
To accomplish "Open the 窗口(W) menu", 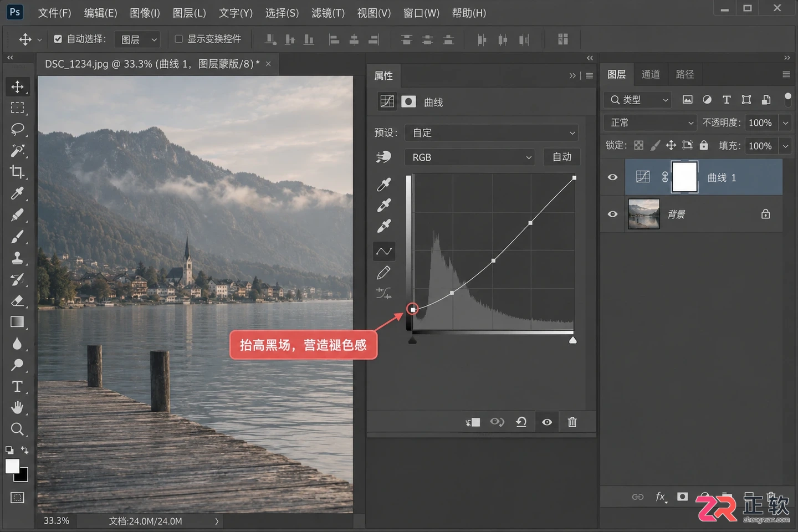I will click(x=421, y=13).
